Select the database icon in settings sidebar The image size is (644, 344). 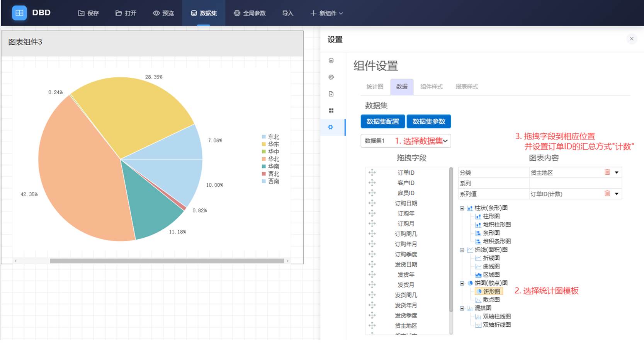point(331,60)
